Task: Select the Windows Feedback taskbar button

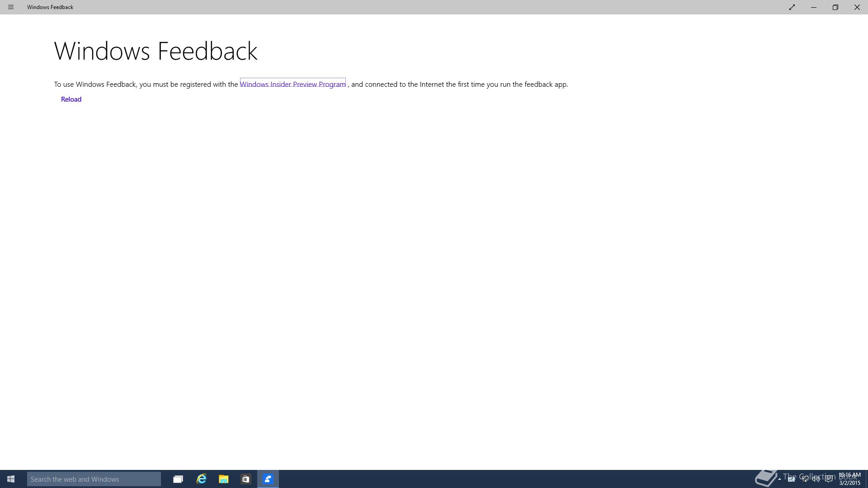Action: pos(268,479)
